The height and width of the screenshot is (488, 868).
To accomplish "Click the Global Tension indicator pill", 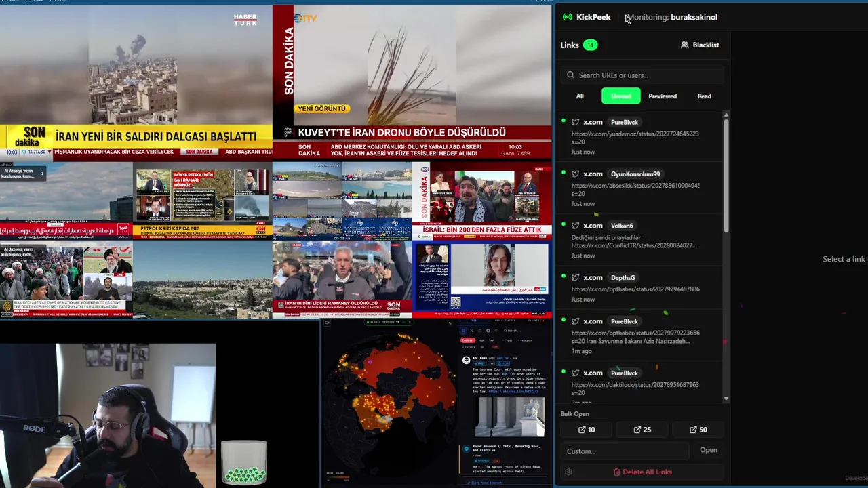I will pos(389,322).
